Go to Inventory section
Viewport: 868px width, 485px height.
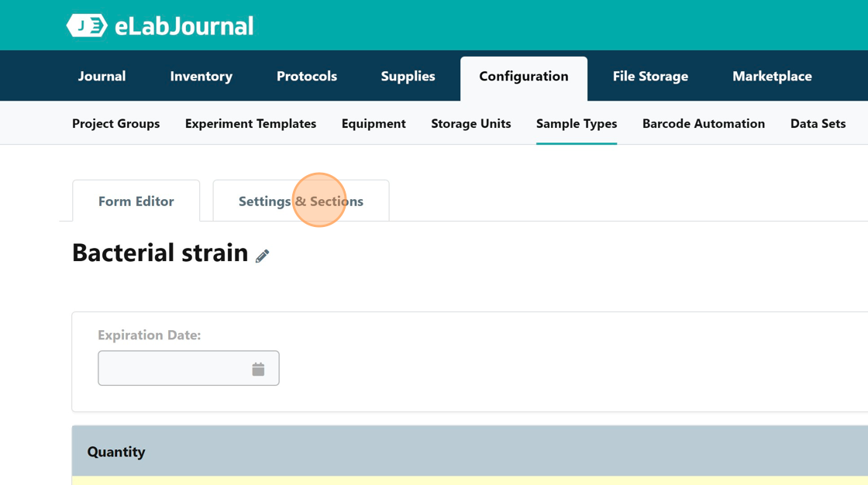[x=201, y=77]
